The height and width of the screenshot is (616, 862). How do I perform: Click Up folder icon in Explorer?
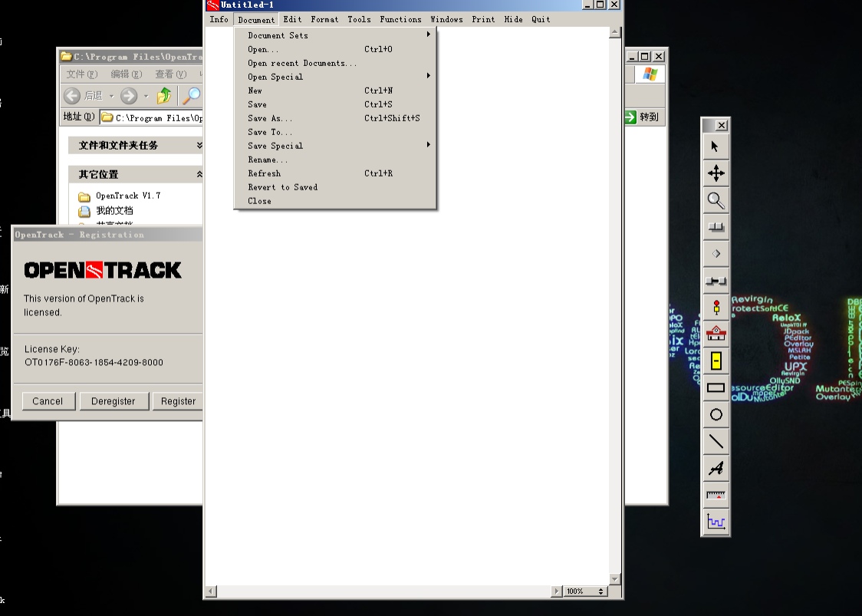pyautogui.click(x=164, y=96)
